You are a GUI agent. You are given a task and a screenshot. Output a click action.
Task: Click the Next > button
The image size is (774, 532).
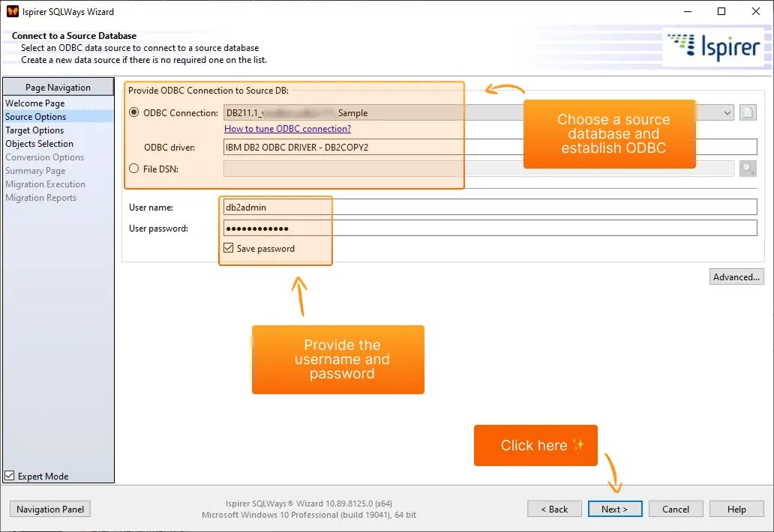[615, 510]
